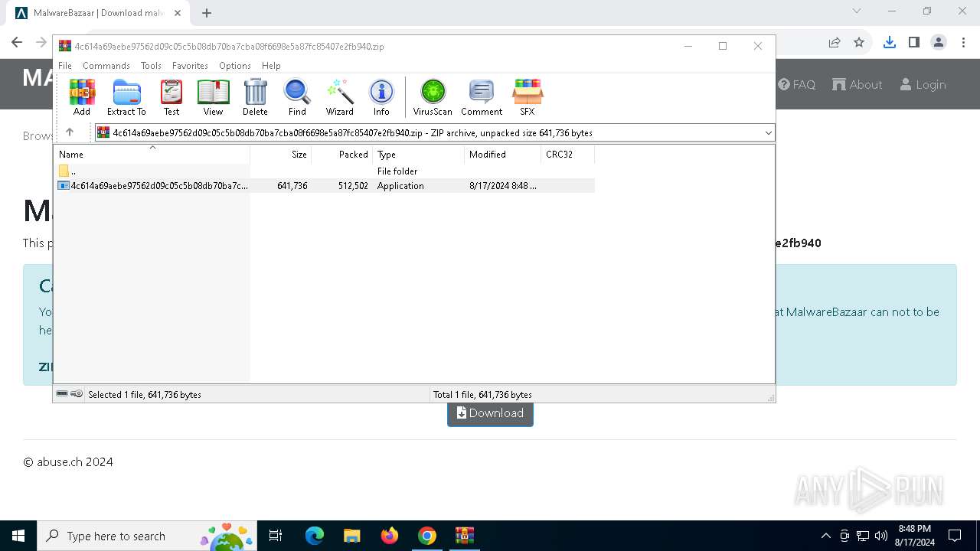Expand the archive path dropdown
Image resolution: width=980 pixels, height=551 pixels.
[x=768, y=133]
